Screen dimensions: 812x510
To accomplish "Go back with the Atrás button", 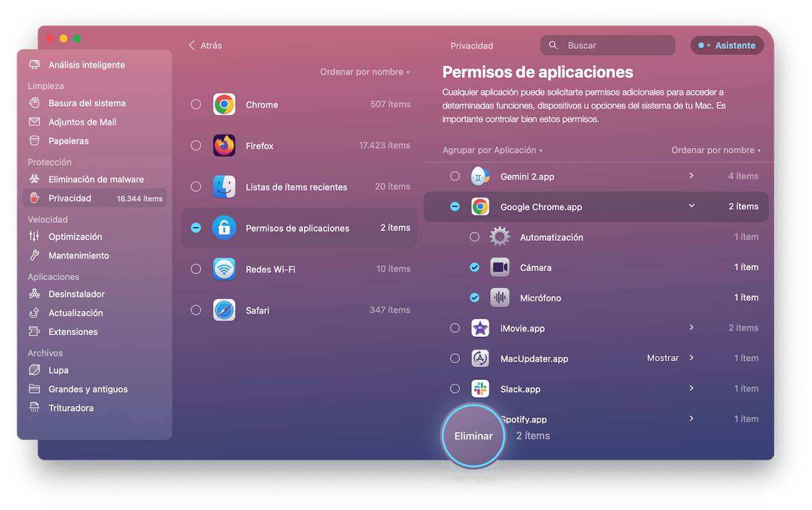I will 205,45.
